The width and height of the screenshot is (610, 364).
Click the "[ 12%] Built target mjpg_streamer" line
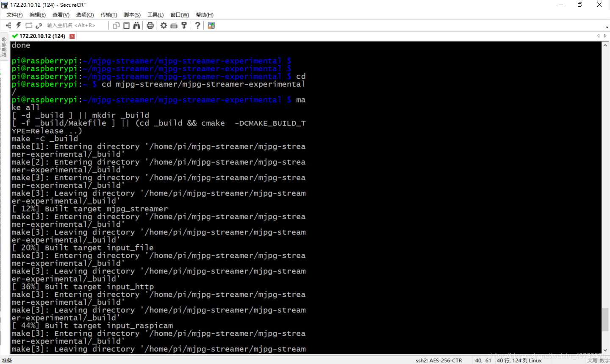[x=90, y=209]
